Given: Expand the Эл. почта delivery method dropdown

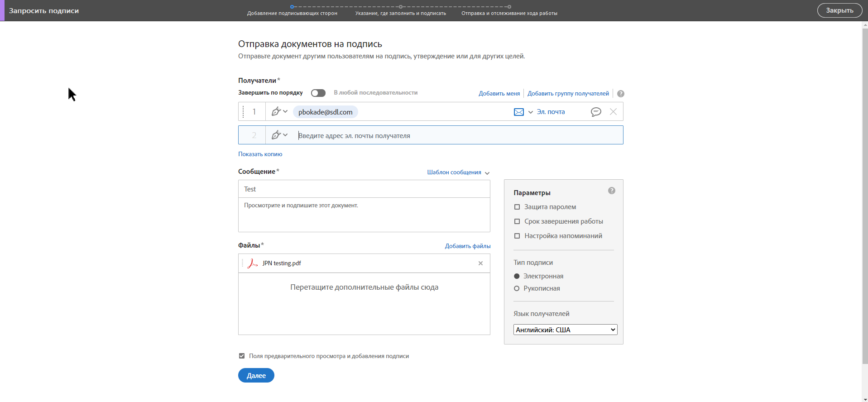Looking at the screenshot, I should pyautogui.click(x=531, y=112).
